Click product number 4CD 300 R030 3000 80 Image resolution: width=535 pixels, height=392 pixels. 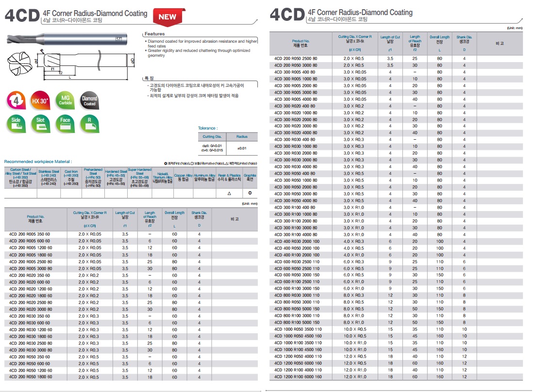click(x=296, y=160)
